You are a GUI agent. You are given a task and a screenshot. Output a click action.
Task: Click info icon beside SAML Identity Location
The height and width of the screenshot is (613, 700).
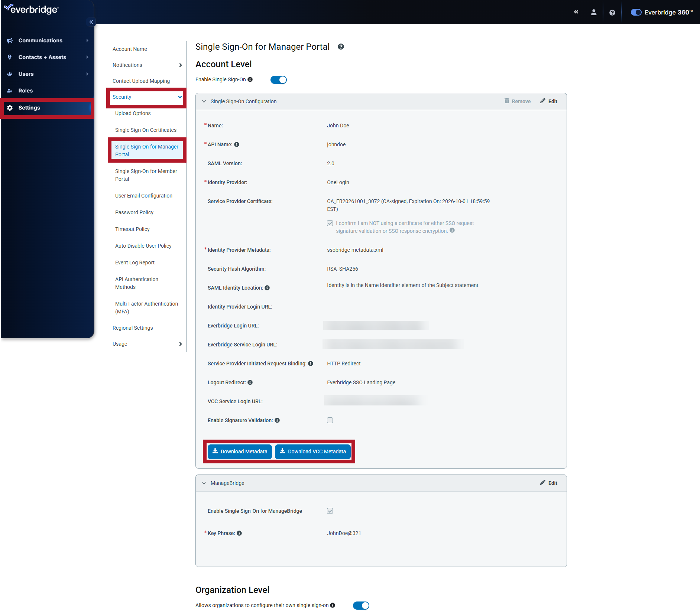pos(267,288)
